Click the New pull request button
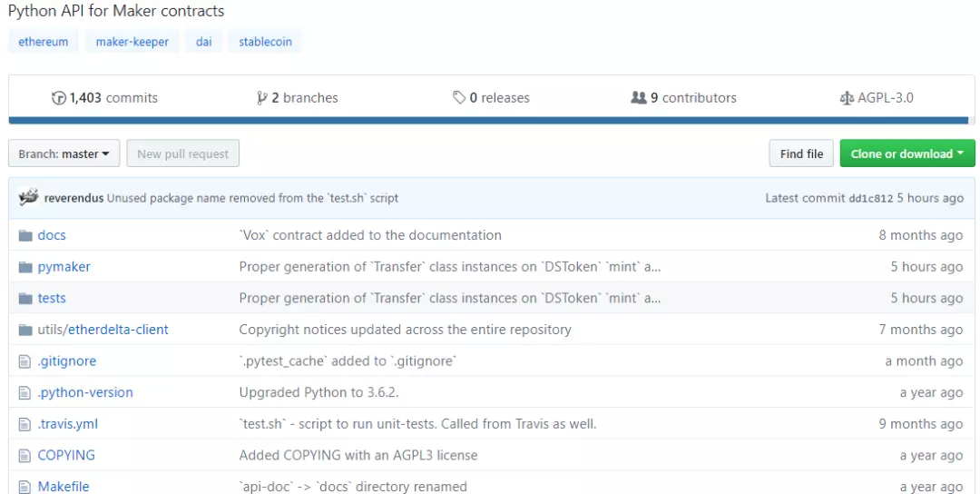This screenshot has height=494, width=980. coord(183,153)
